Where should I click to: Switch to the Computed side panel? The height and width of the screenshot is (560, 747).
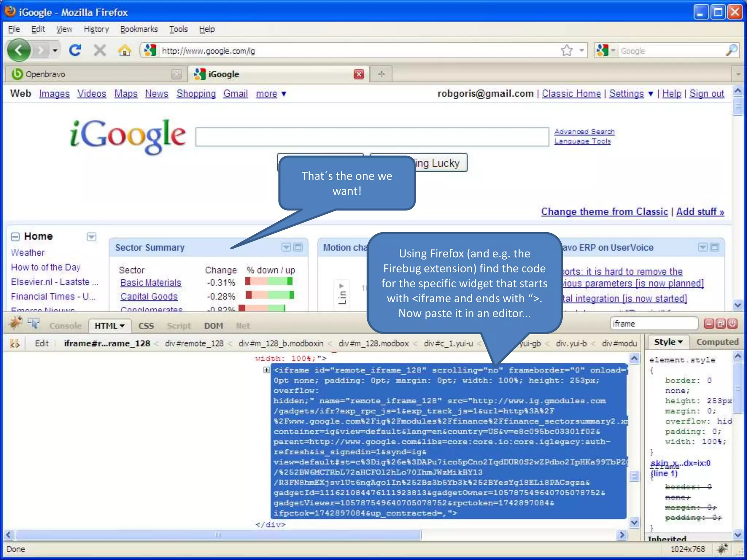pyautogui.click(x=717, y=342)
